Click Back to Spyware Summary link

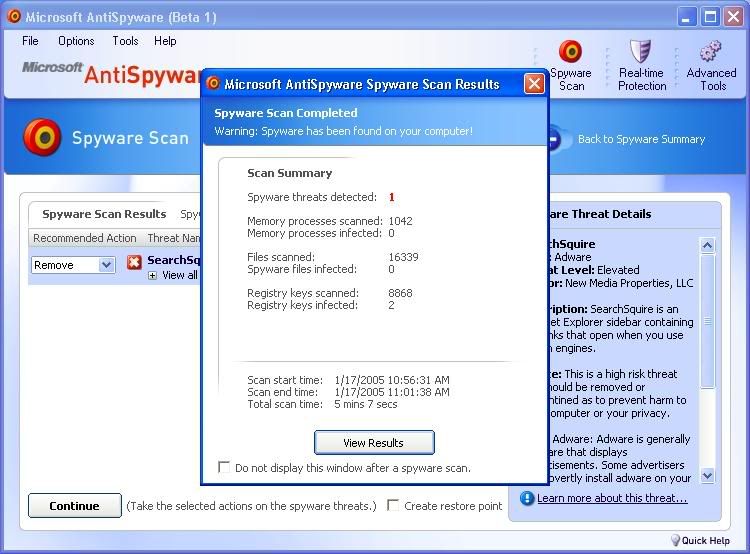pos(641,139)
